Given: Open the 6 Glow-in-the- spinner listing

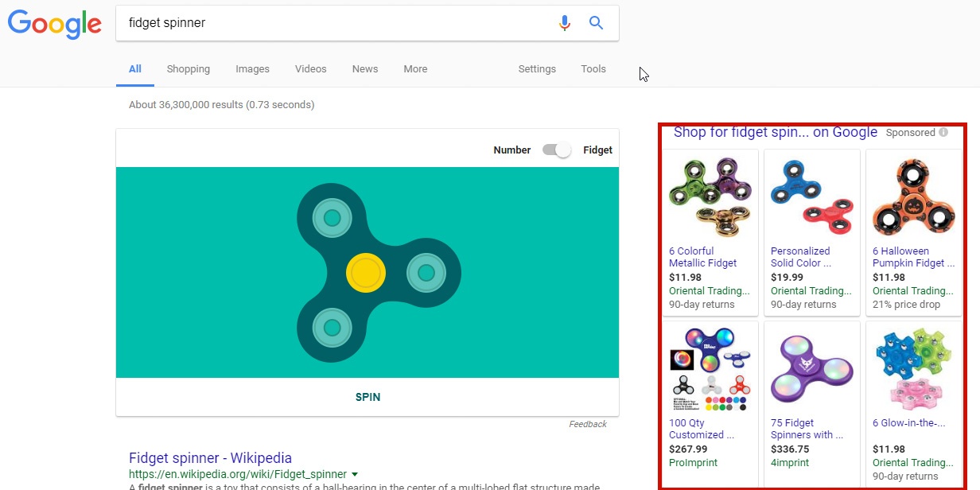Looking at the screenshot, I should (x=909, y=423).
